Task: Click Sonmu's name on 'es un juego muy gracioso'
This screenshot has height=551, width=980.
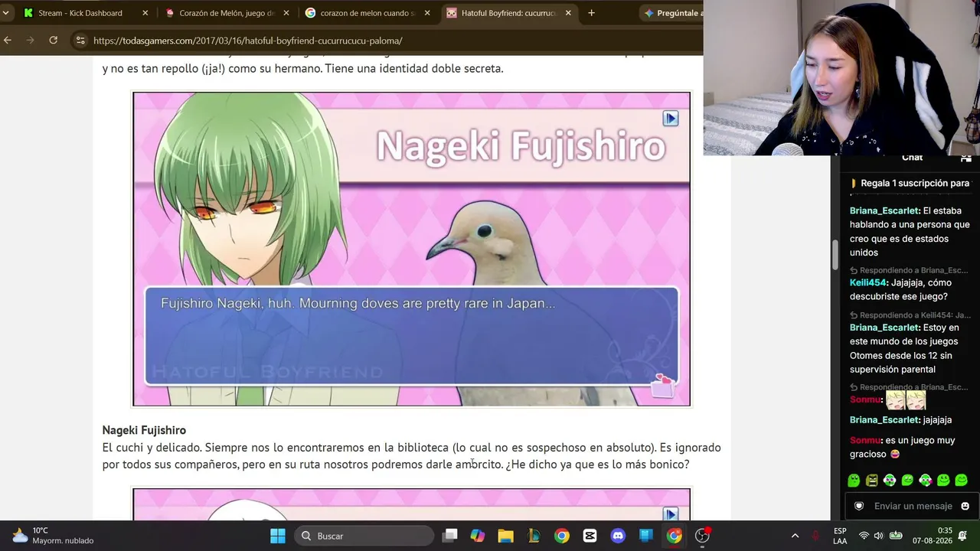Action: click(x=865, y=441)
